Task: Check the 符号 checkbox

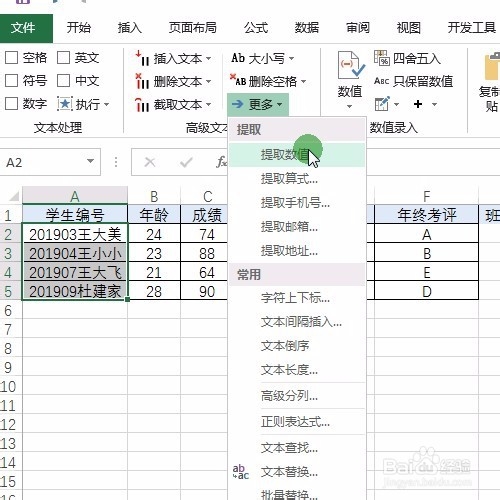Action: (x=11, y=81)
